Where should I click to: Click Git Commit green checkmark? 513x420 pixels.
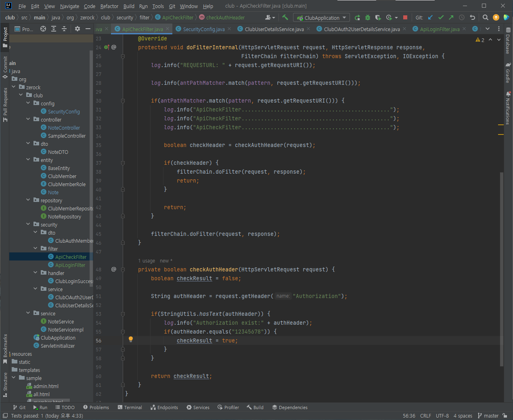[x=441, y=17]
